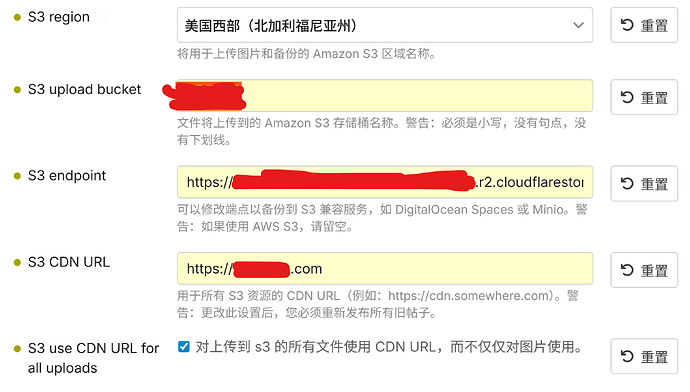
Task: Click the olive dot beside S3 upload bucket
Action: tap(17, 90)
